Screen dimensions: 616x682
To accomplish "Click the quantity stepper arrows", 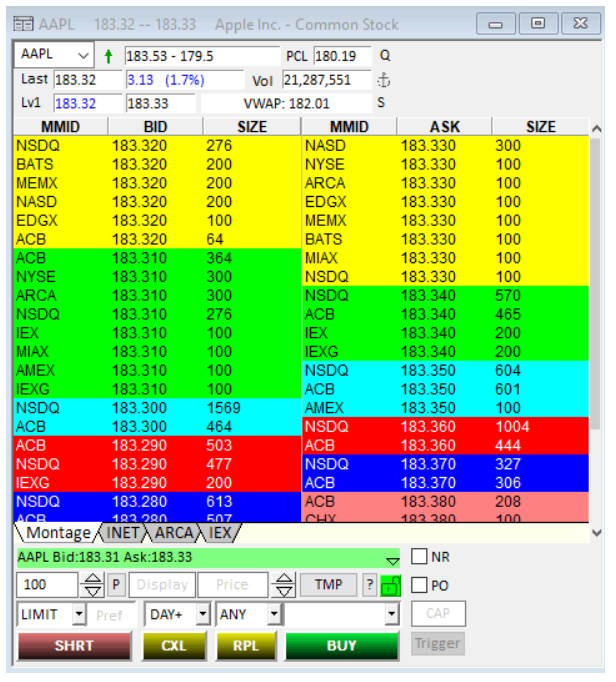I will point(93,585).
